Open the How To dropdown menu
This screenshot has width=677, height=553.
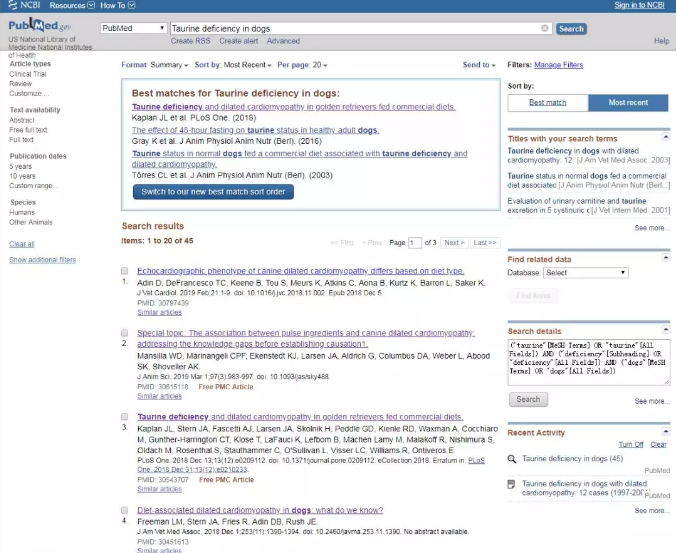tap(117, 5)
